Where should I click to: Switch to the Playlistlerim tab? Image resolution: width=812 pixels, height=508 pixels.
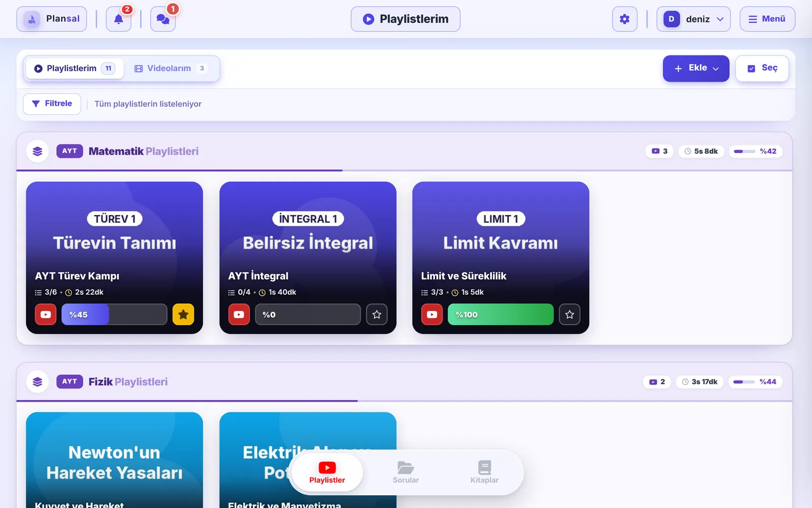[75, 69]
